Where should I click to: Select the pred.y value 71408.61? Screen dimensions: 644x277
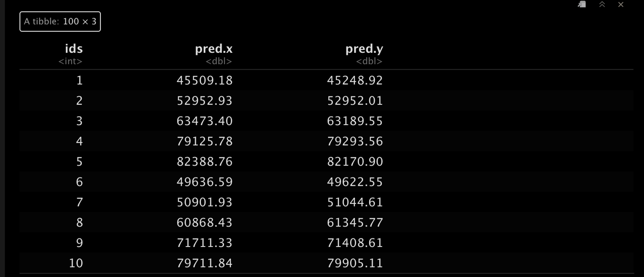[355, 243]
